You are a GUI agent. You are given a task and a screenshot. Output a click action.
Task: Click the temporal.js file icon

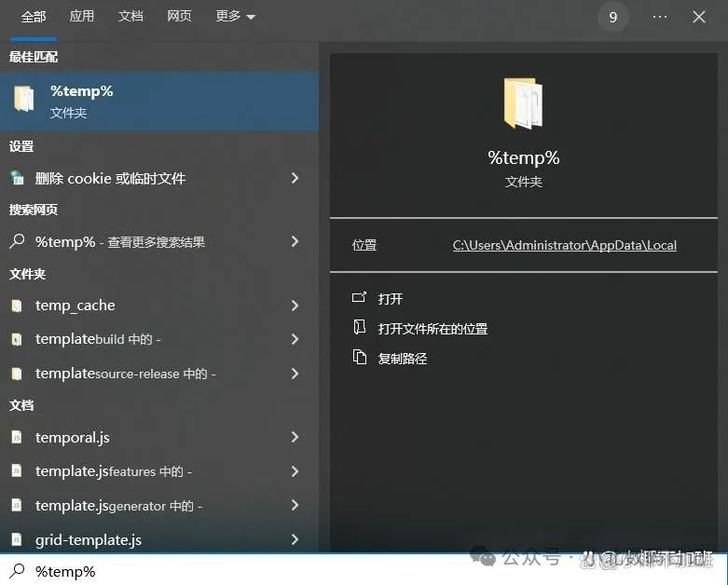click(17, 437)
